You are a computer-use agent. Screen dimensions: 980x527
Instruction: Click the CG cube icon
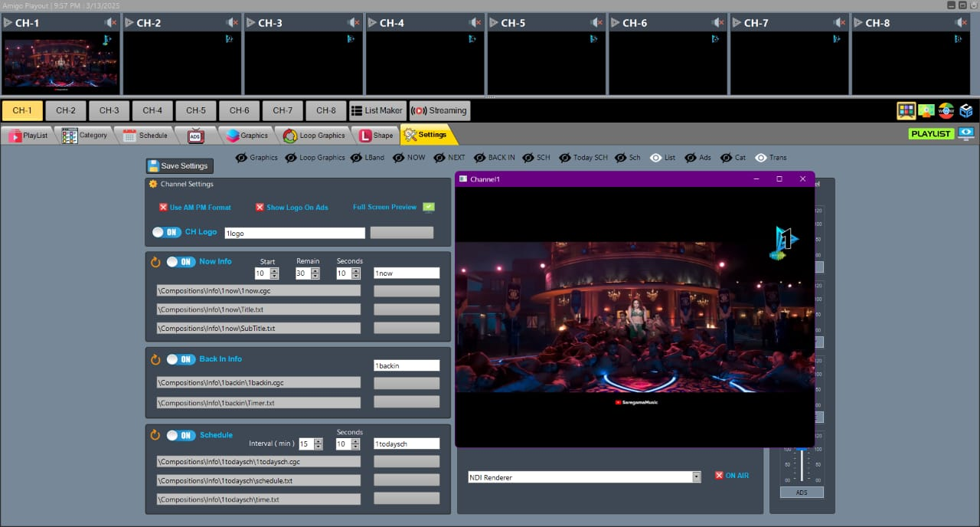point(966,110)
